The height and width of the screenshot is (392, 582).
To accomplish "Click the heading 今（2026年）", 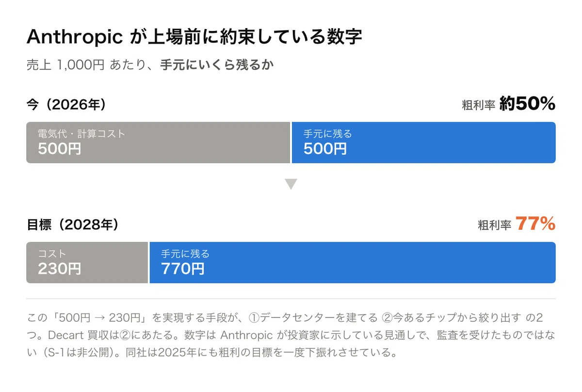I will pyautogui.click(x=66, y=104).
